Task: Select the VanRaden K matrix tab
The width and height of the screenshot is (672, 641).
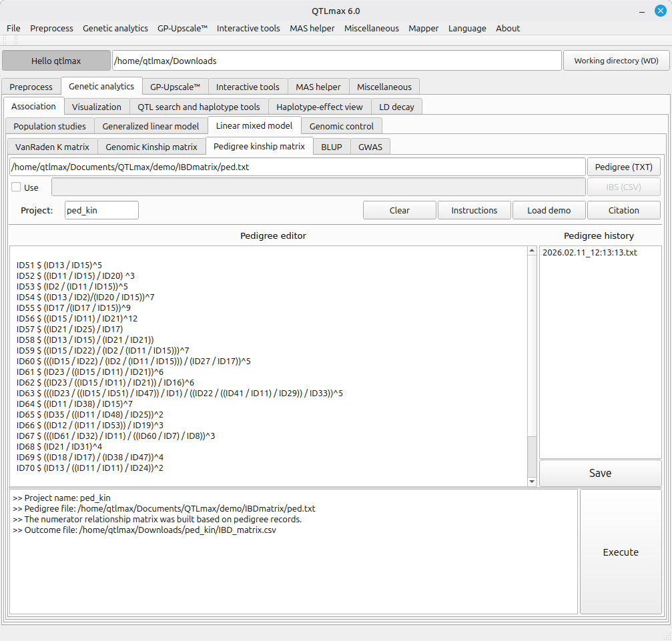Action: (52, 147)
